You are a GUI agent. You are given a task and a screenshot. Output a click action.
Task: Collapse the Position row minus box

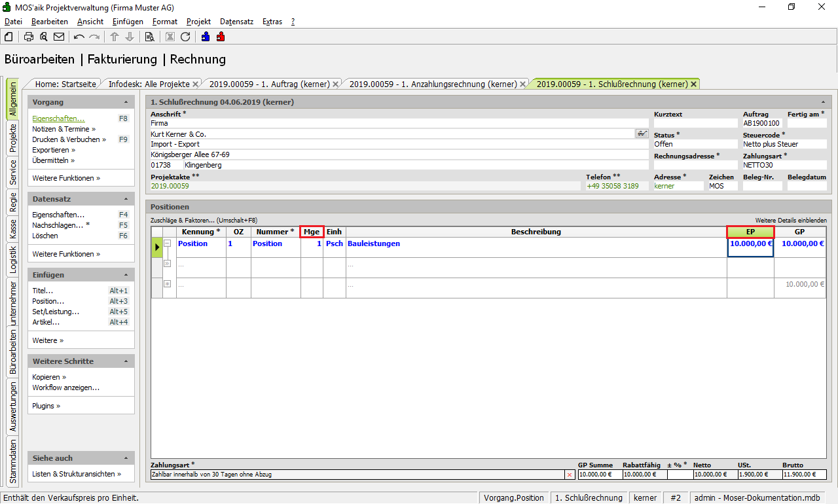[168, 243]
